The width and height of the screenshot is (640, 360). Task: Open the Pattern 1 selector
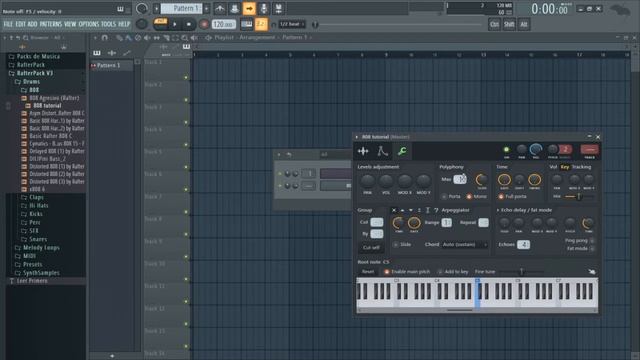point(182,8)
